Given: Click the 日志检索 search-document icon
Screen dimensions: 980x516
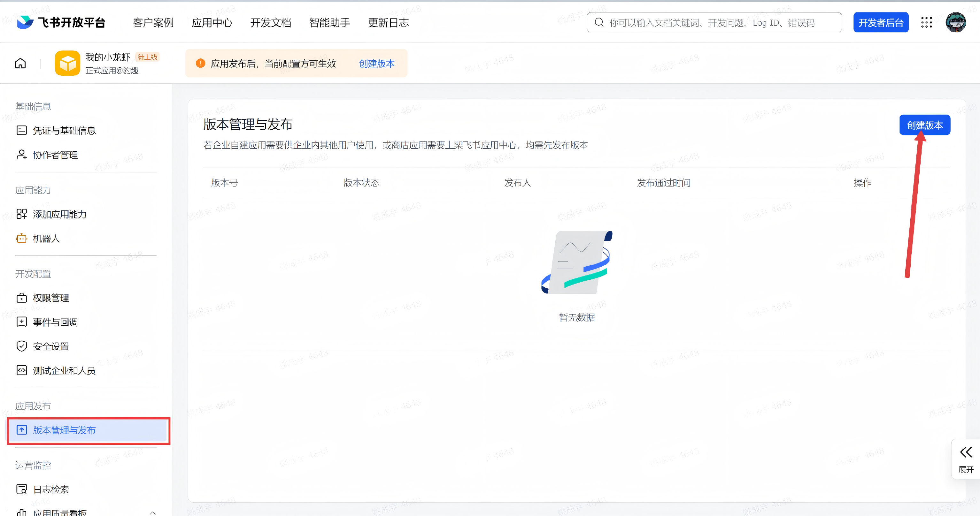Looking at the screenshot, I should (x=22, y=489).
